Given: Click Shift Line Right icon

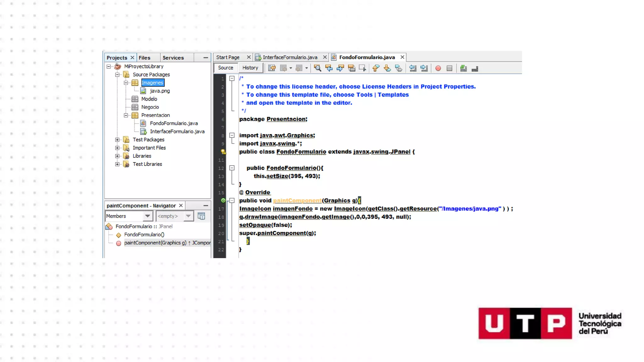Looking at the screenshot, I should (424, 68).
